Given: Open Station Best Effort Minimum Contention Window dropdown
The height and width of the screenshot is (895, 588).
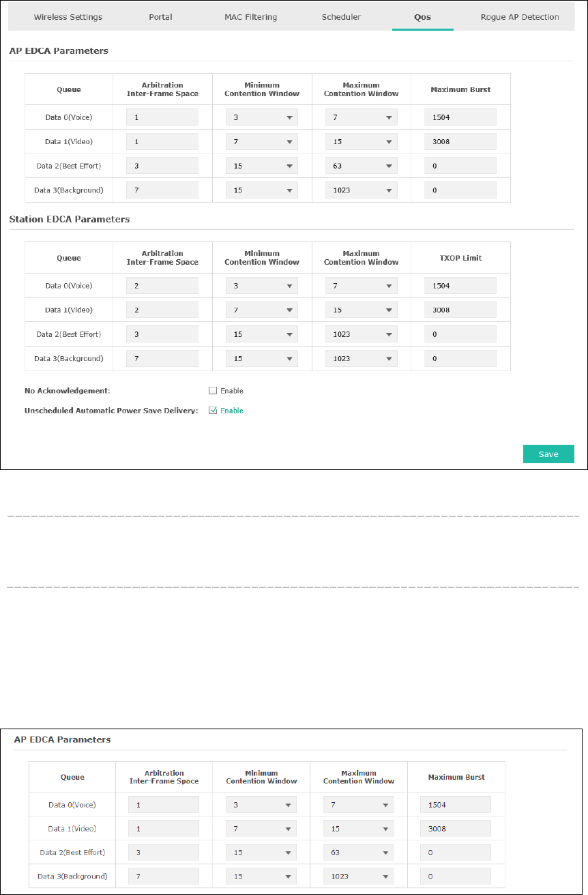Looking at the screenshot, I should click(x=262, y=334).
